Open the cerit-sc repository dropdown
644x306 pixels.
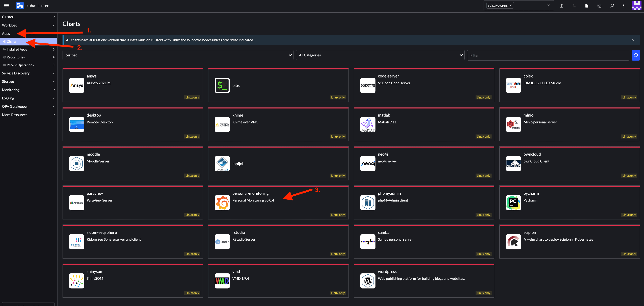coord(178,55)
